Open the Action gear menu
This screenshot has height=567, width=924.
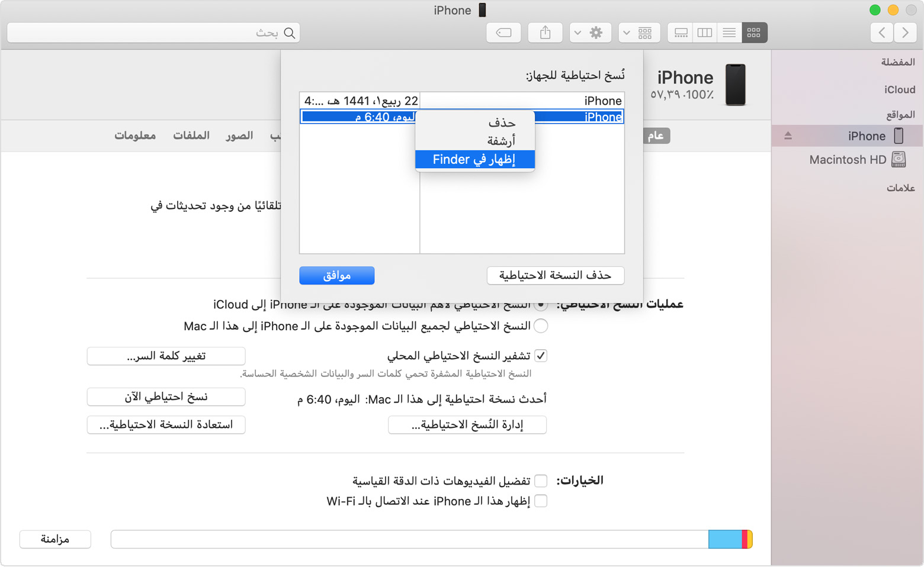[596, 33]
